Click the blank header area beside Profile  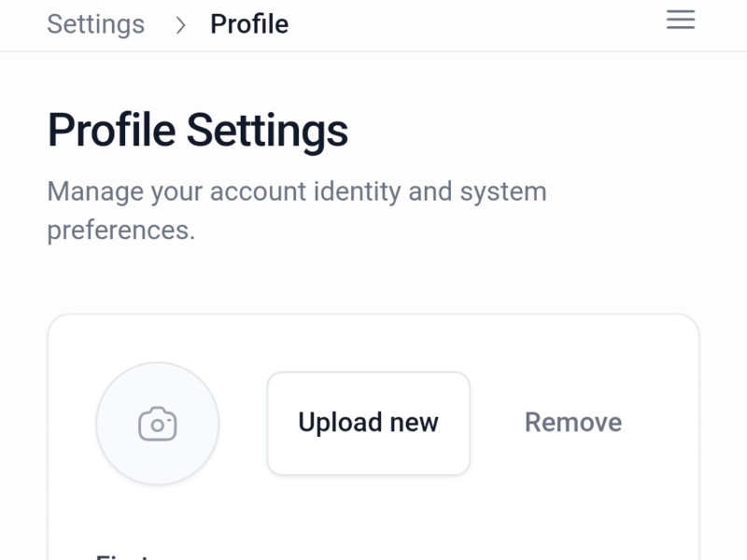coord(467,24)
